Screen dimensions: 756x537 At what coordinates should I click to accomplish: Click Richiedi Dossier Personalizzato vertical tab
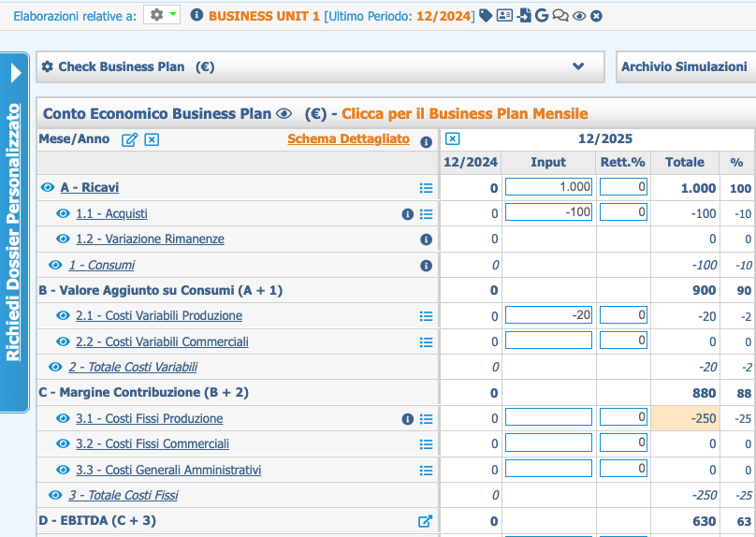point(14,231)
